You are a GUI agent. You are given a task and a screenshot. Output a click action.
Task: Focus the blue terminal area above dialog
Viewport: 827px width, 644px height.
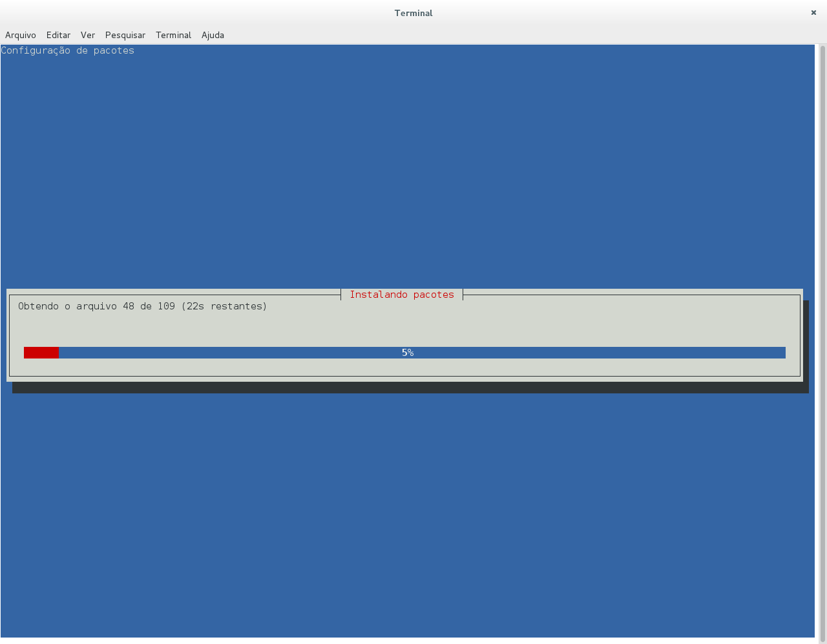click(407, 168)
